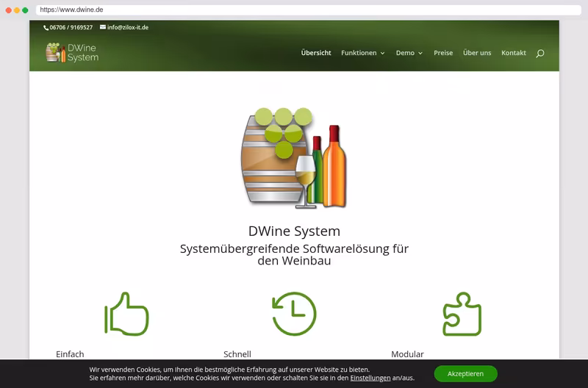Expand the Demo dropdown menu

click(x=409, y=53)
